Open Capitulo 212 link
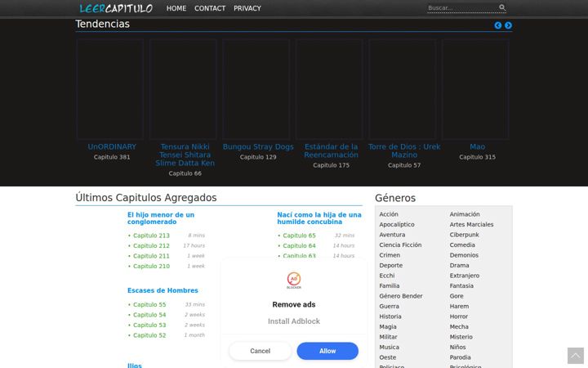This screenshot has width=588, height=368. tap(152, 245)
